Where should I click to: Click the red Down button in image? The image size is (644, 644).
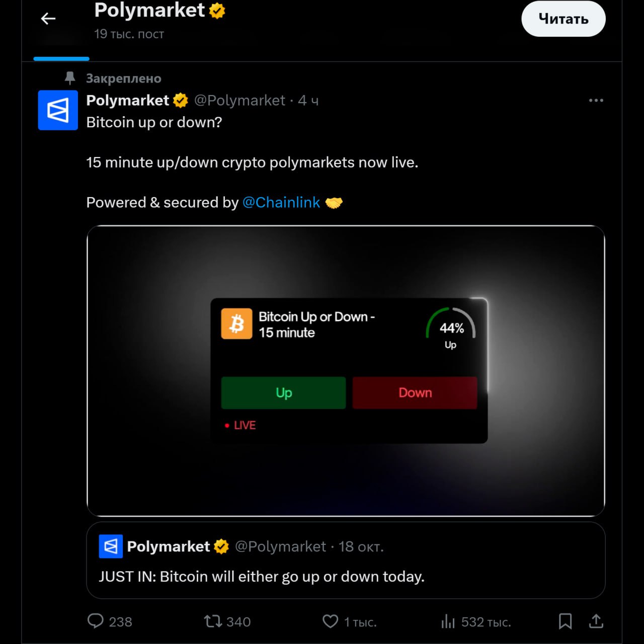(415, 392)
